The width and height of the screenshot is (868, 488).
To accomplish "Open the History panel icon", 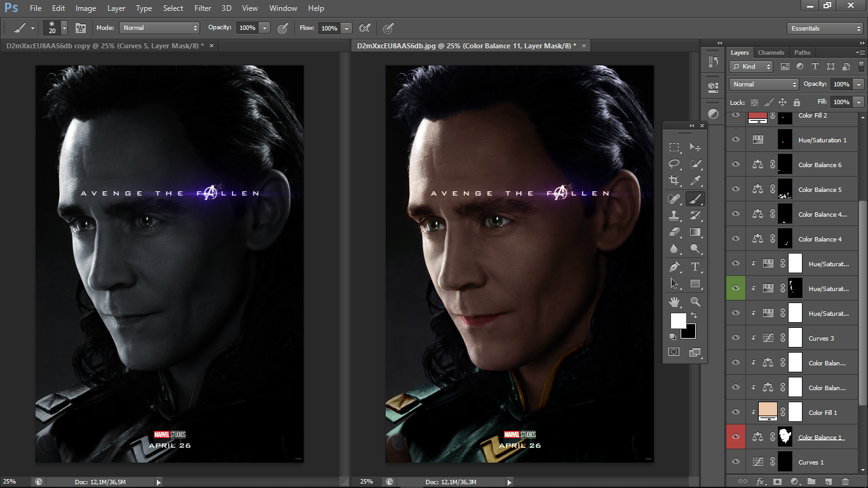I will pos(713,62).
